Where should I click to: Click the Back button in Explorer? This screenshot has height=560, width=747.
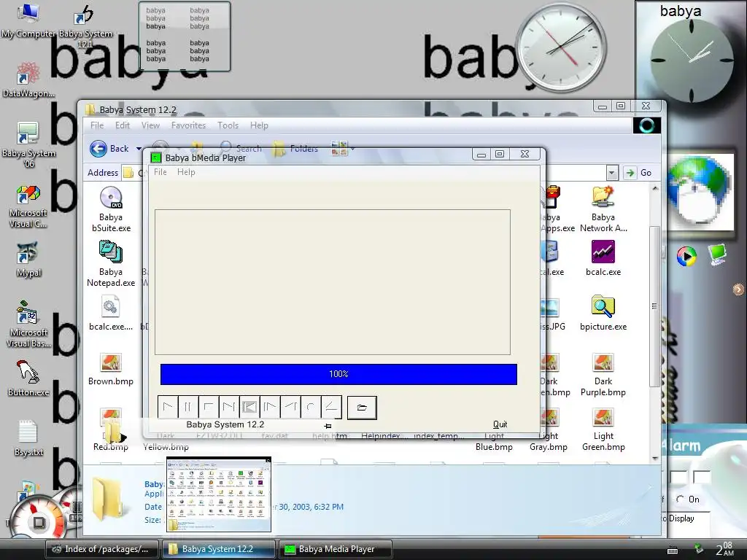click(x=109, y=149)
